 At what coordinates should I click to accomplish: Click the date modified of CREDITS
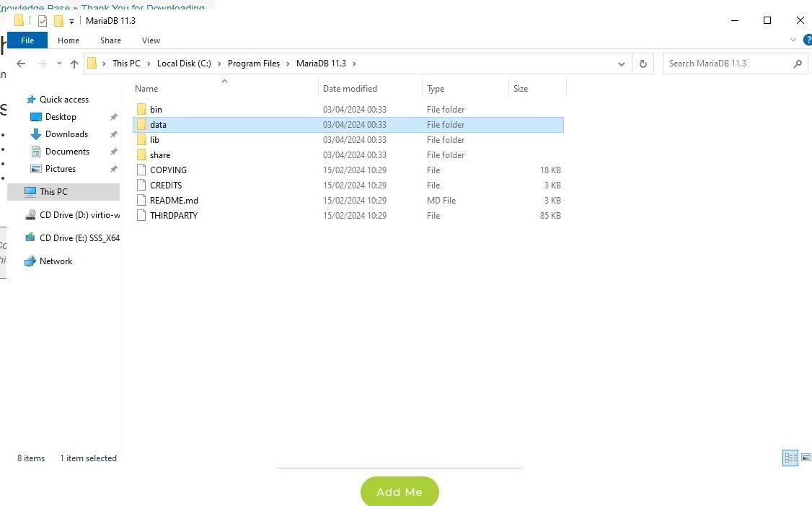[x=355, y=185]
